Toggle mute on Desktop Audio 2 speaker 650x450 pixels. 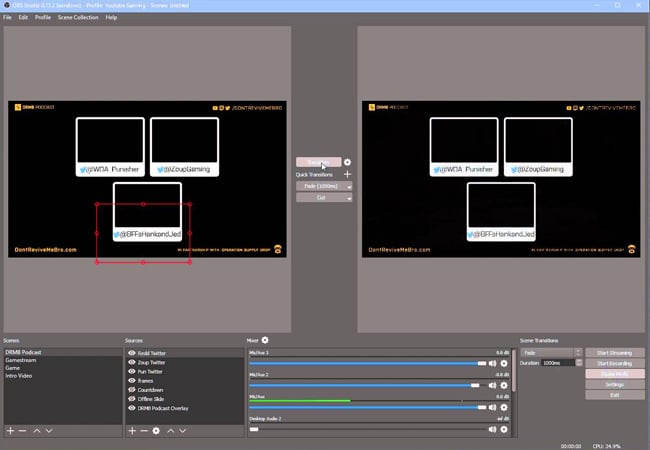click(x=492, y=429)
